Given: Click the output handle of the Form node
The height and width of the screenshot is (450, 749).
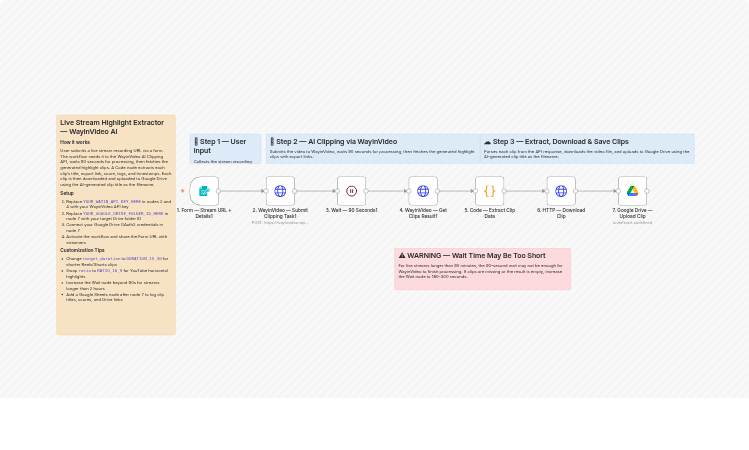Looking at the screenshot, I should [x=219, y=191].
